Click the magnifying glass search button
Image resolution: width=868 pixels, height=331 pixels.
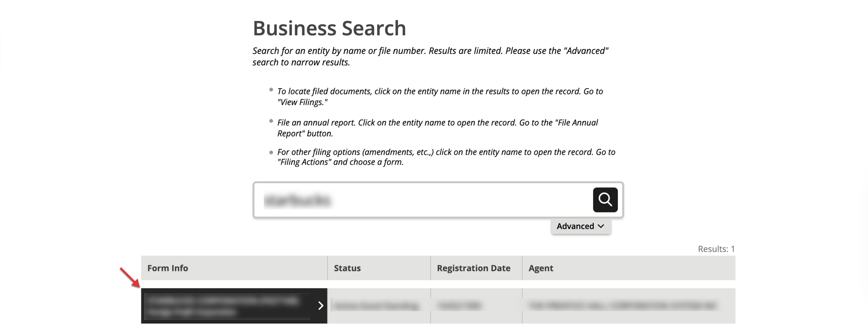[x=605, y=200]
